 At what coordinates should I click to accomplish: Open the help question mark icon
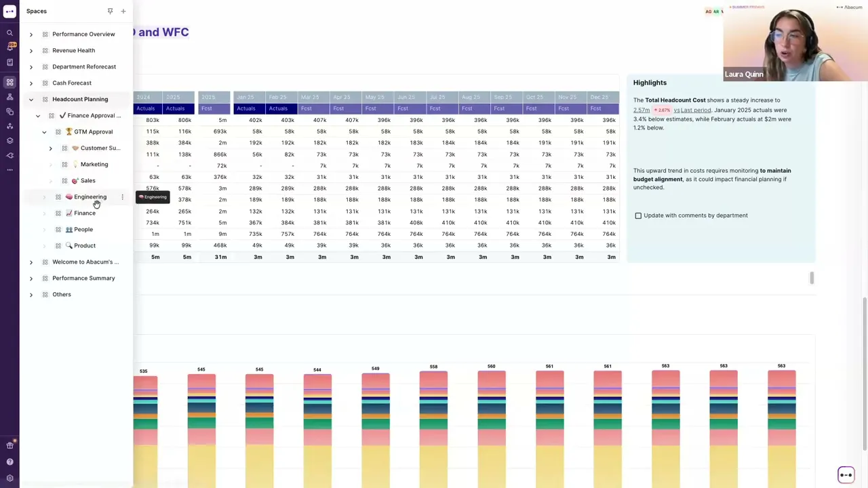9,462
